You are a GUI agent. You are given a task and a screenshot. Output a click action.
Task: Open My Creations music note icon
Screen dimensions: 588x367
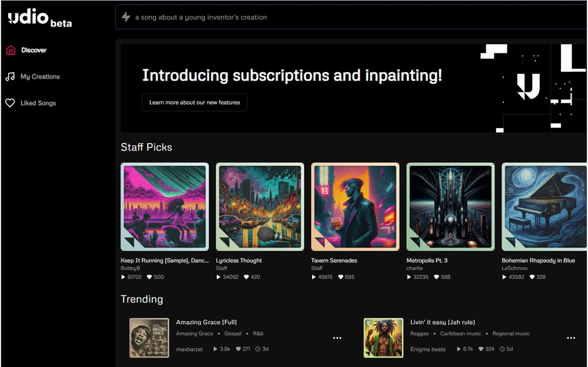coord(10,76)
